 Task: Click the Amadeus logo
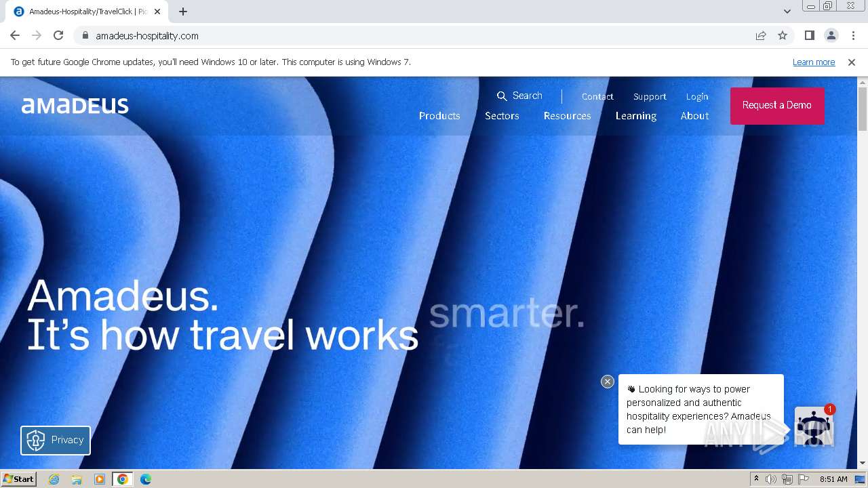pyautogui.click(x=75, y=105)
